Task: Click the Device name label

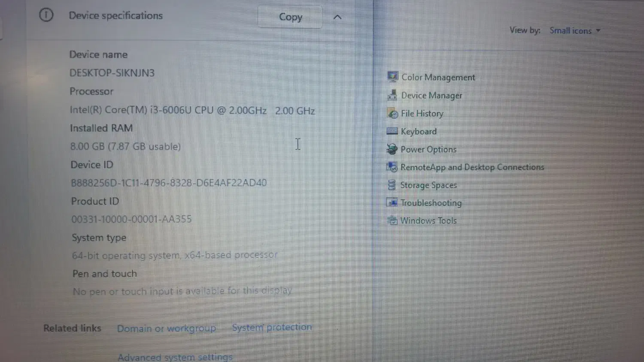Action: pyautogui.click(x=98, y=54)
